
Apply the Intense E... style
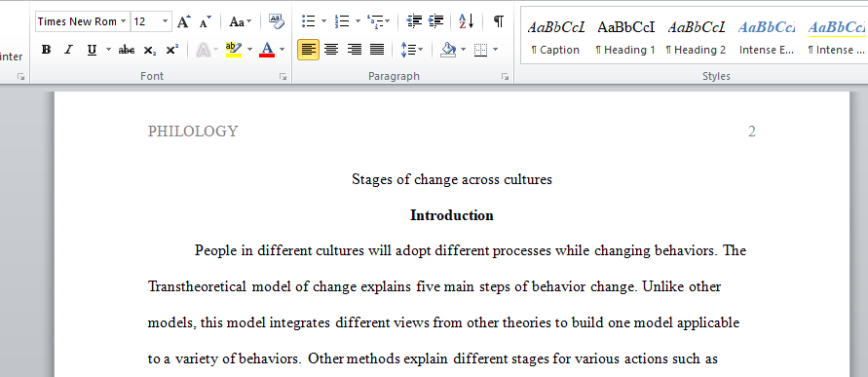767,37
